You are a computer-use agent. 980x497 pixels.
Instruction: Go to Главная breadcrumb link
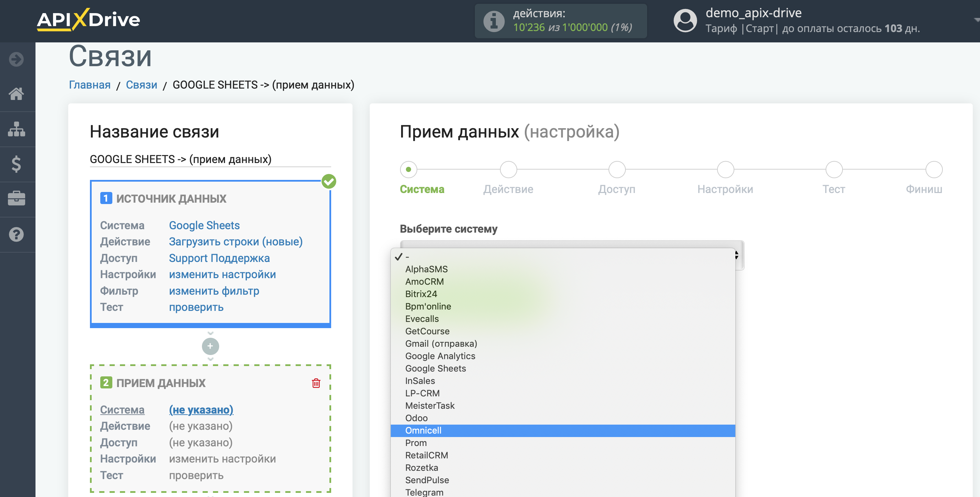coord(90,84)
